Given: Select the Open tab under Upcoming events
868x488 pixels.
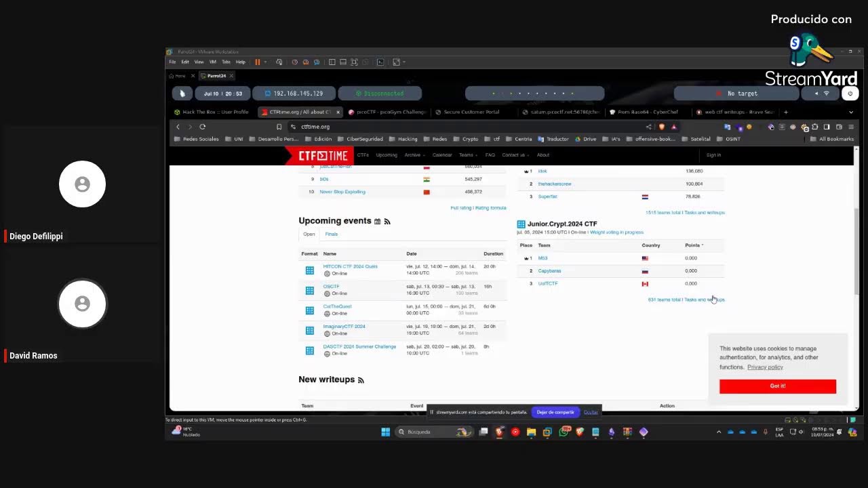Looking at the screenshot, I should (309, 234).
